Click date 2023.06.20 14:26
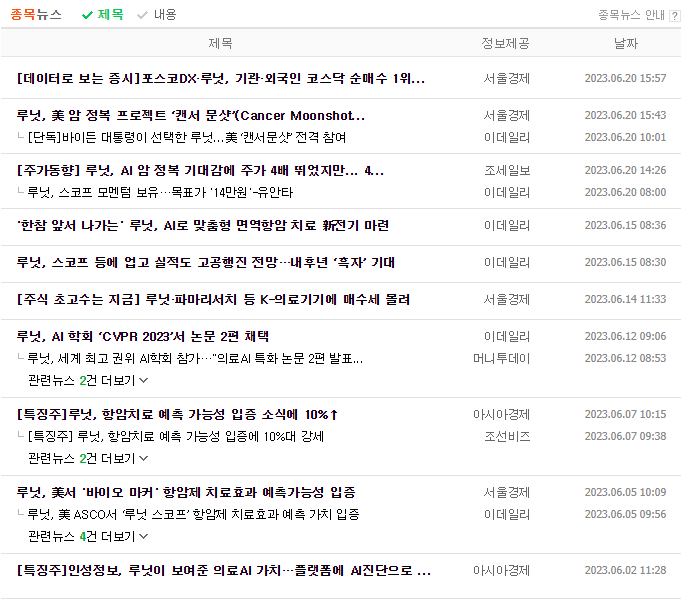 (x=625, y=170)
